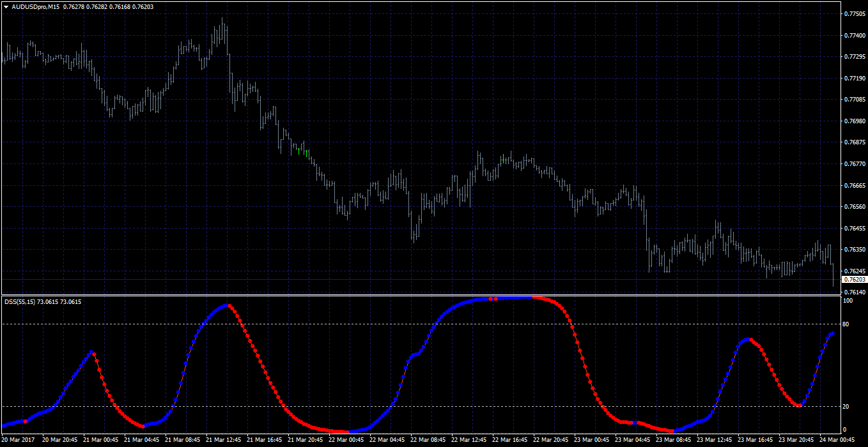
Task: Click the 21 Mar 00:45 time label
Action: coord(101,440)
